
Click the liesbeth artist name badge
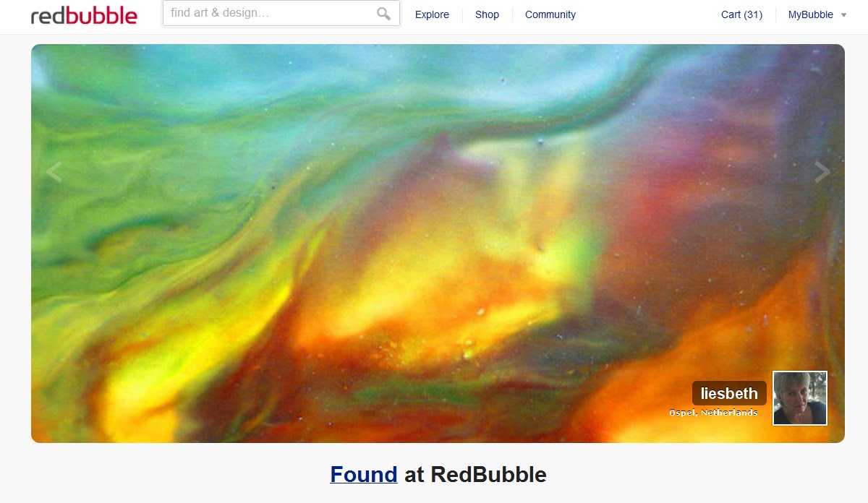(x=729, y=393)
